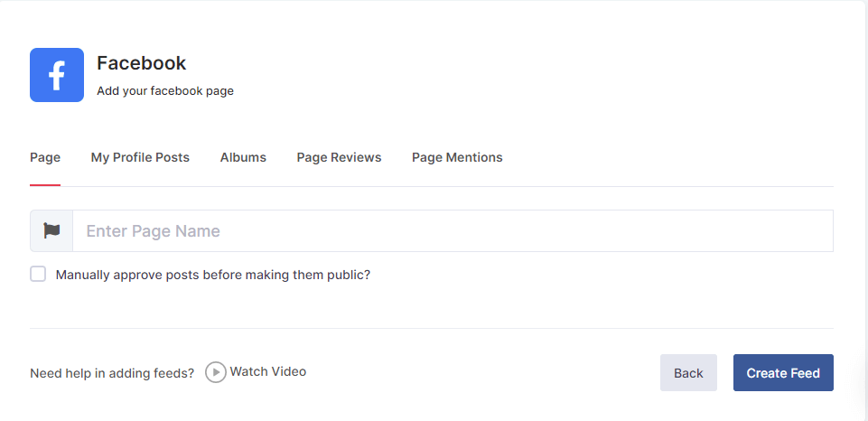Focus the Enter Page Name field
Viewport: 868px width, 421px height.
click(453, 230)
